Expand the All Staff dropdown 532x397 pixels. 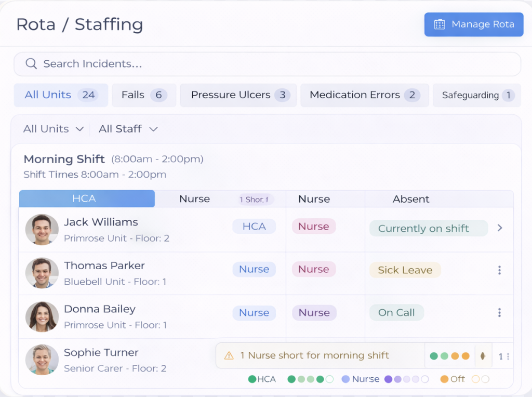tap(128, 129)
